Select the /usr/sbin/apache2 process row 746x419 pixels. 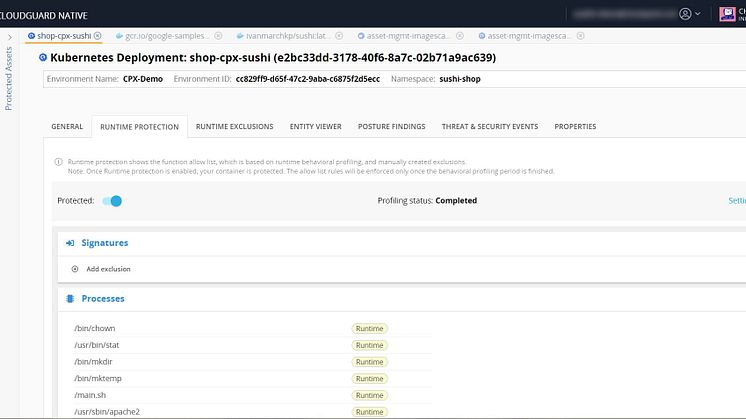pyautogui.click(x=252, y=412)
